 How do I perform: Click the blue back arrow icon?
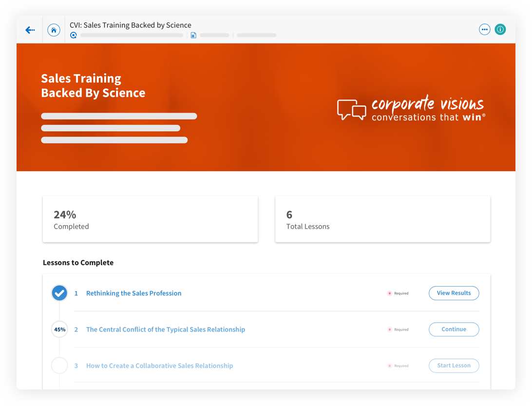(x=30, y=30)
